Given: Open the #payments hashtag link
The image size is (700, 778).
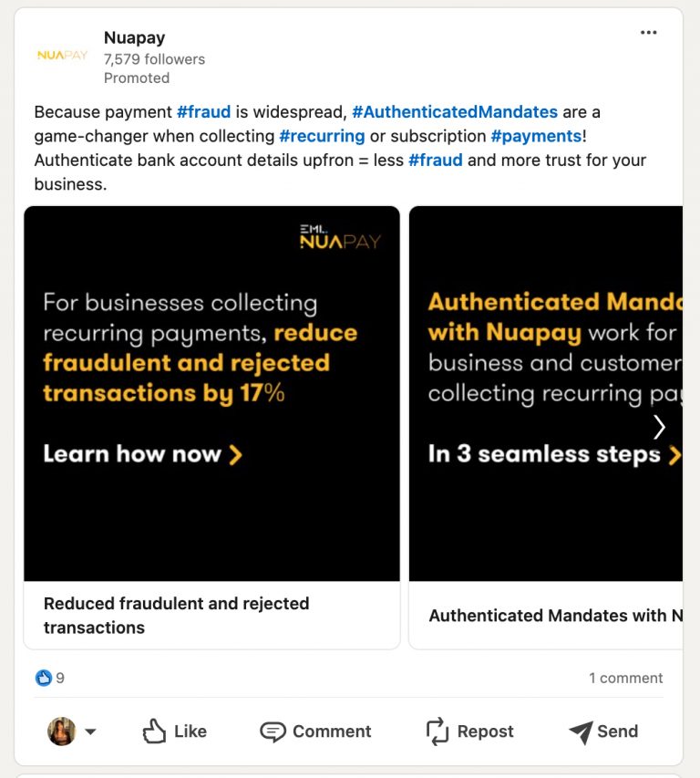Looking at the screenshot, I should [536, 136].
